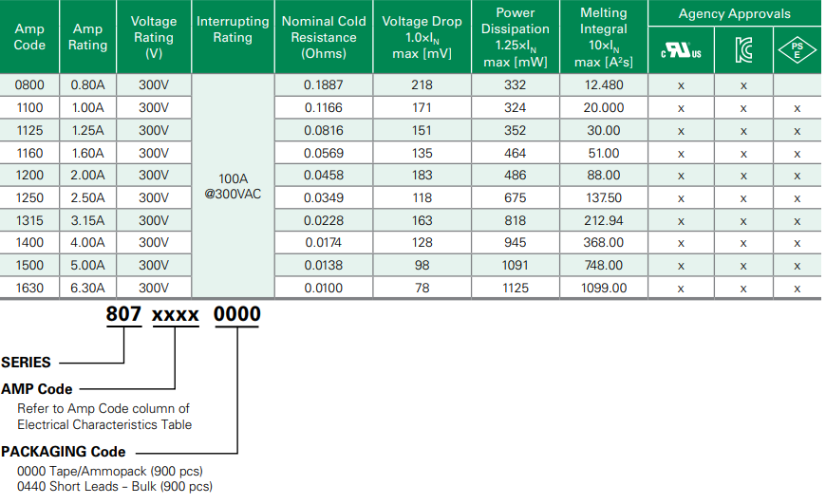Click the bold 807 series number
Viewport: 826px width, 504px height.
[123, 315]
